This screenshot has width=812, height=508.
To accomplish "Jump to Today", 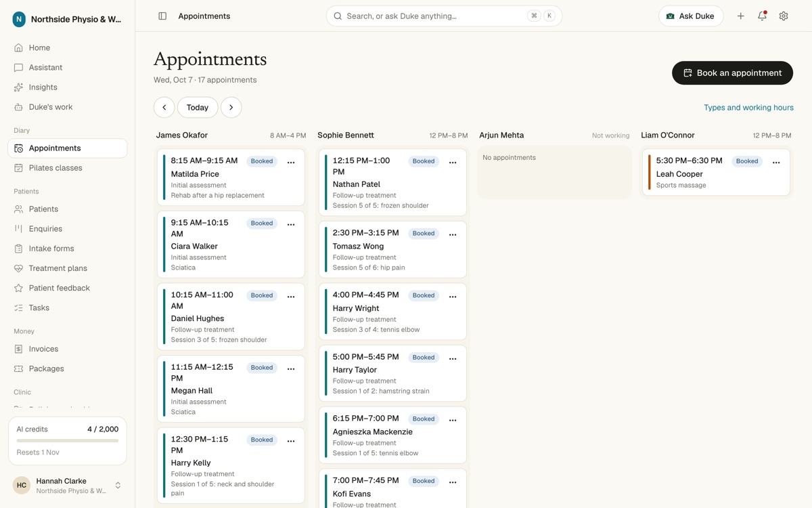I will click(198, 108).
